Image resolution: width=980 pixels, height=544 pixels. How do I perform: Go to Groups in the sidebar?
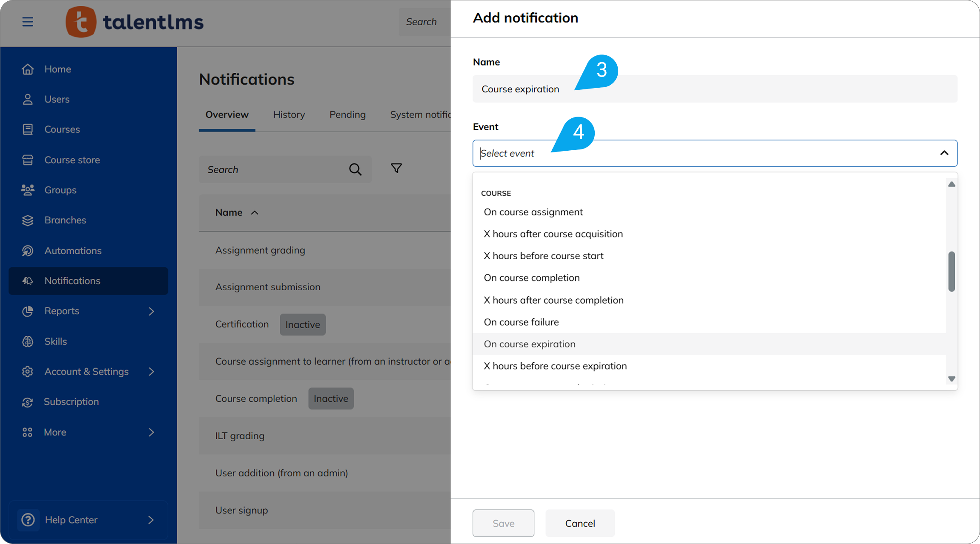[60, 190]
